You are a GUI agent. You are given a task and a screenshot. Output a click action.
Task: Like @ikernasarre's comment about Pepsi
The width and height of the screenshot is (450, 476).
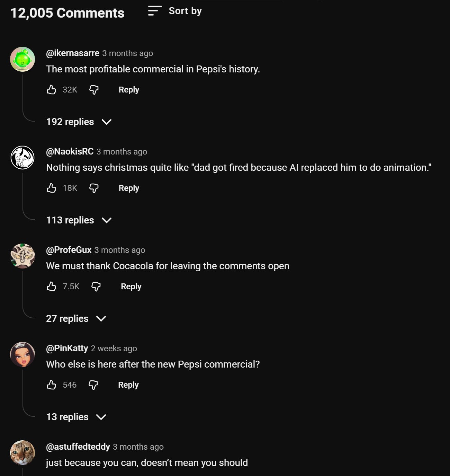[52, 90]
